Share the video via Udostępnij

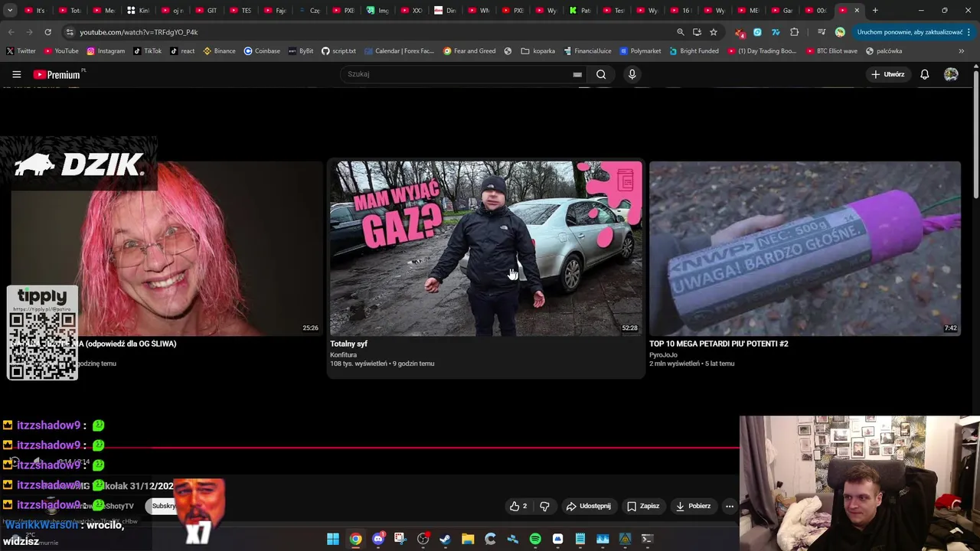point(588,506)
